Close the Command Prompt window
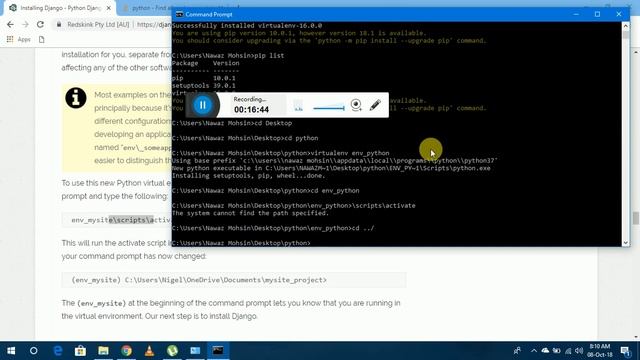The image size is (640, 360). tap(619, 14)
